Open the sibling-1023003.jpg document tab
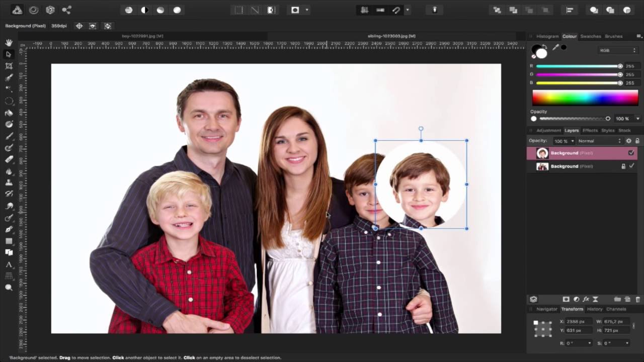 pyautogui.click(x=391, y=36)
